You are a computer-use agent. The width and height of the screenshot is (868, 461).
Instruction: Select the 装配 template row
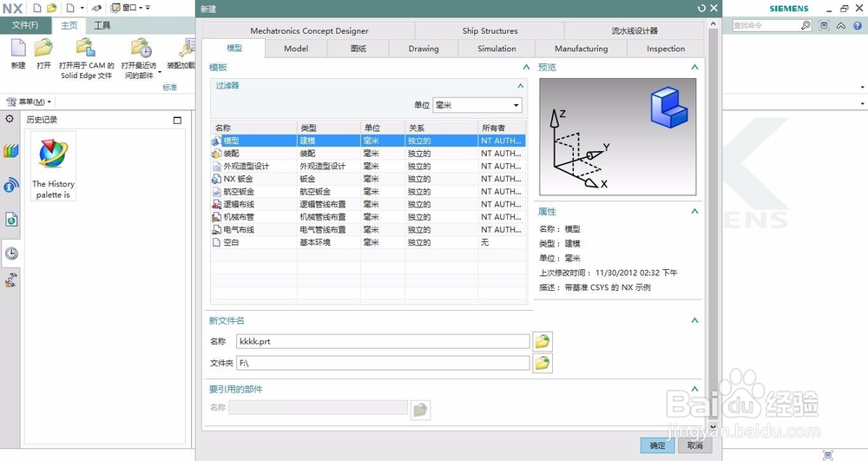click(x=368, y=154)
